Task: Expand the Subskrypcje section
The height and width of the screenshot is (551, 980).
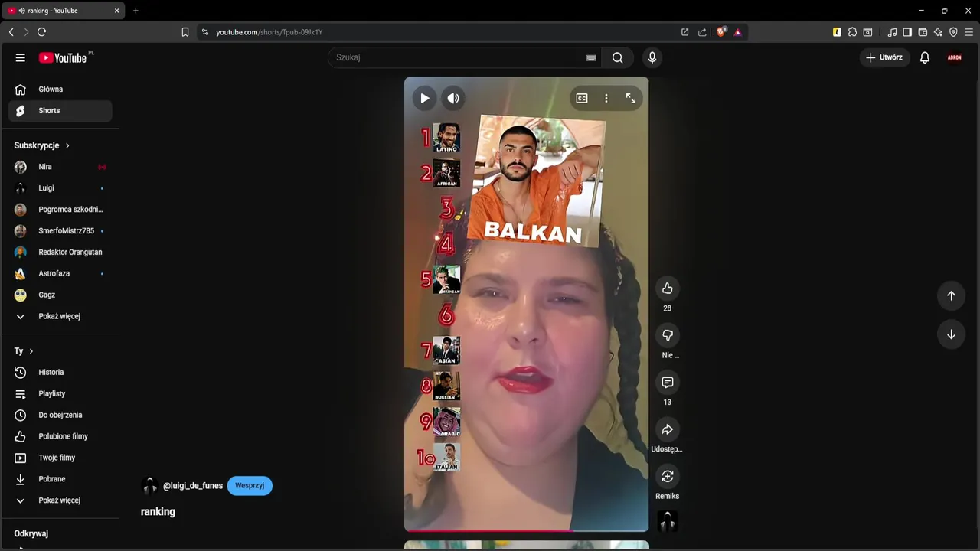Action: tap(42, 145)
